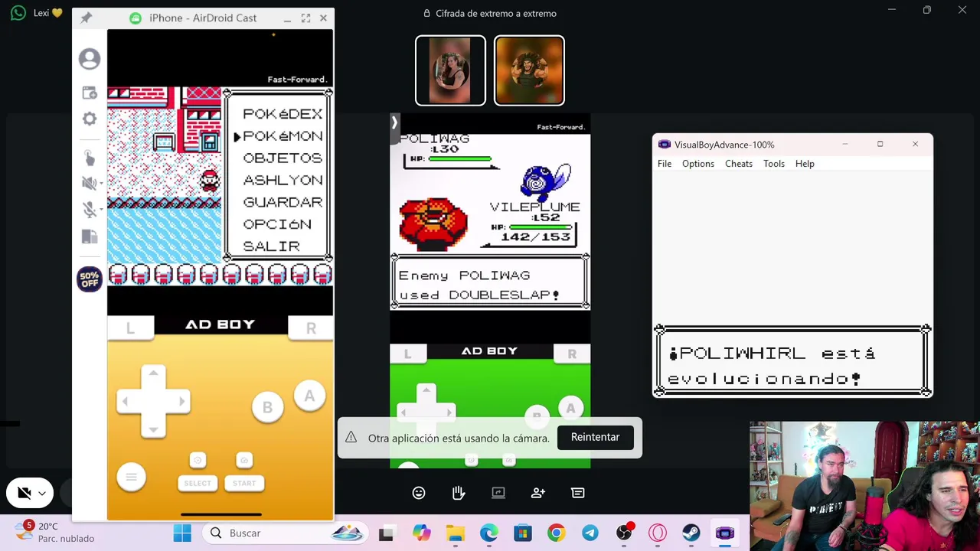Select POKéDEX in the game menu
Image resolution: width=980 pixels, height=551 pixels.
(x=283, y=114)
